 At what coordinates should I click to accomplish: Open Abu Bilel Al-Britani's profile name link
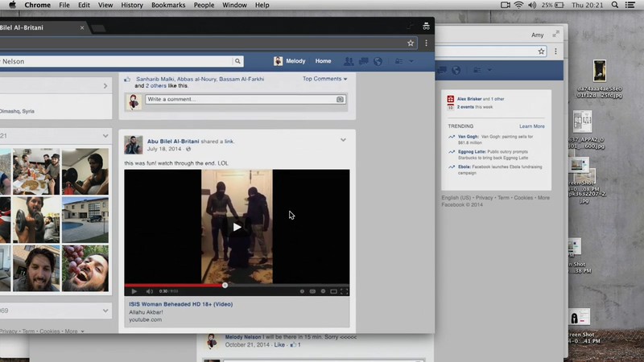coord(173,142)
